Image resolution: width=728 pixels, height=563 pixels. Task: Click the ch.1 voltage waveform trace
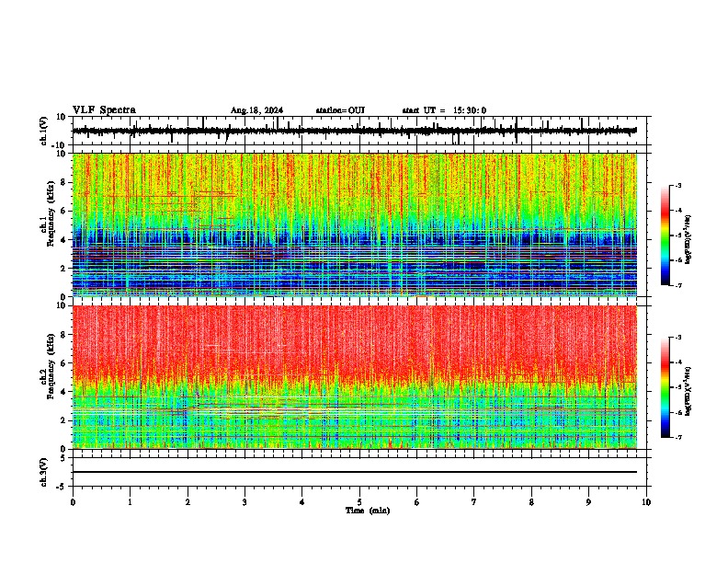(x=354, y=131)
